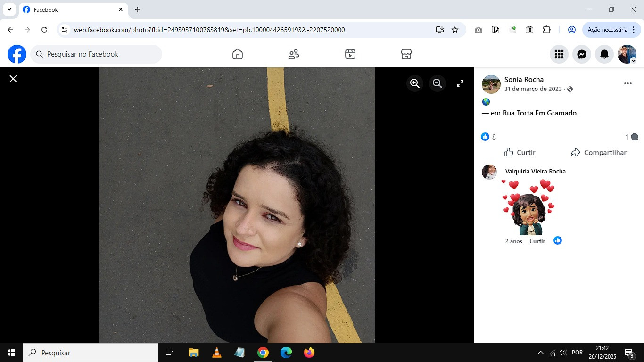Image resolution: width=644 pixels, height=362 pixels.
Task: Click Compartilhar to share the photo
Action: [x=599, y=152]
